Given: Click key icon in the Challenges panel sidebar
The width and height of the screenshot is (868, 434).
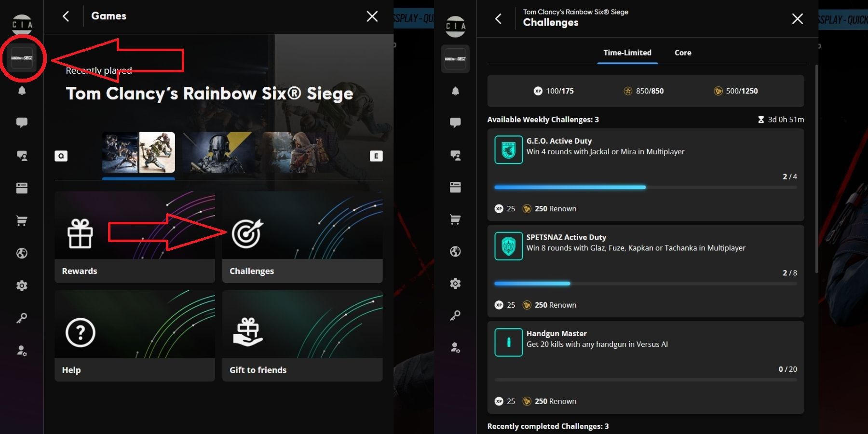Looking at the screenshot, I should click(455, 315).
